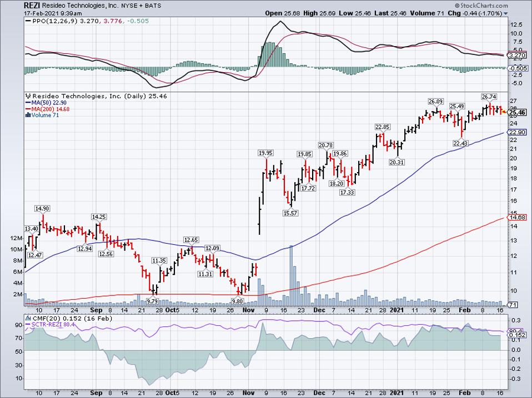Click the purple line marker before SCTR-REZI
The width and height of the screenshot is (532, 398).
point(28,324)
